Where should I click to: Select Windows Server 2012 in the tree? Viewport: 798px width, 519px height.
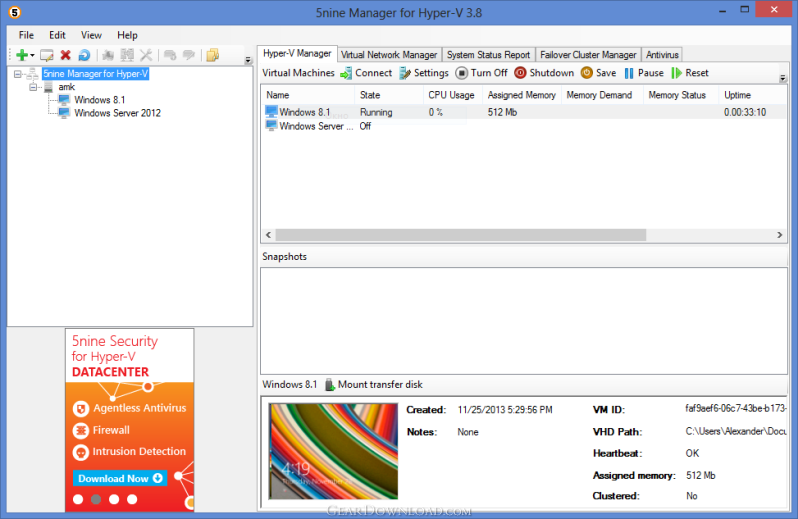(117, 113)
